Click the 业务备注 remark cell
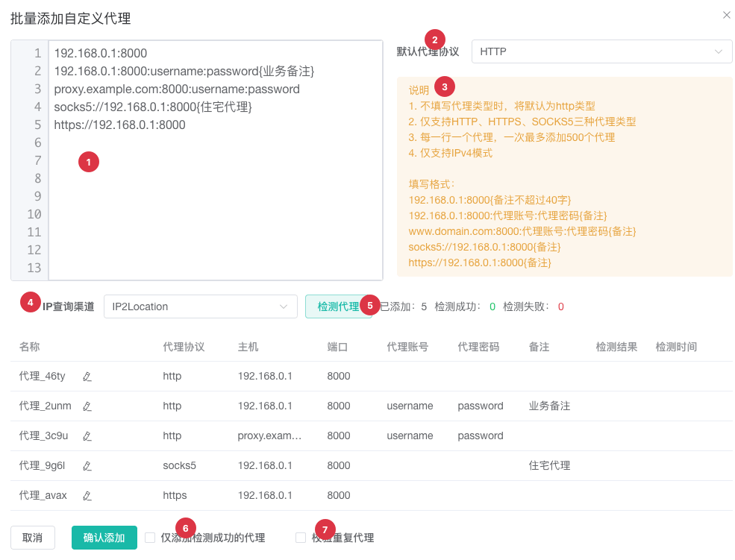 pyautogui.click(x=549, y=406)
